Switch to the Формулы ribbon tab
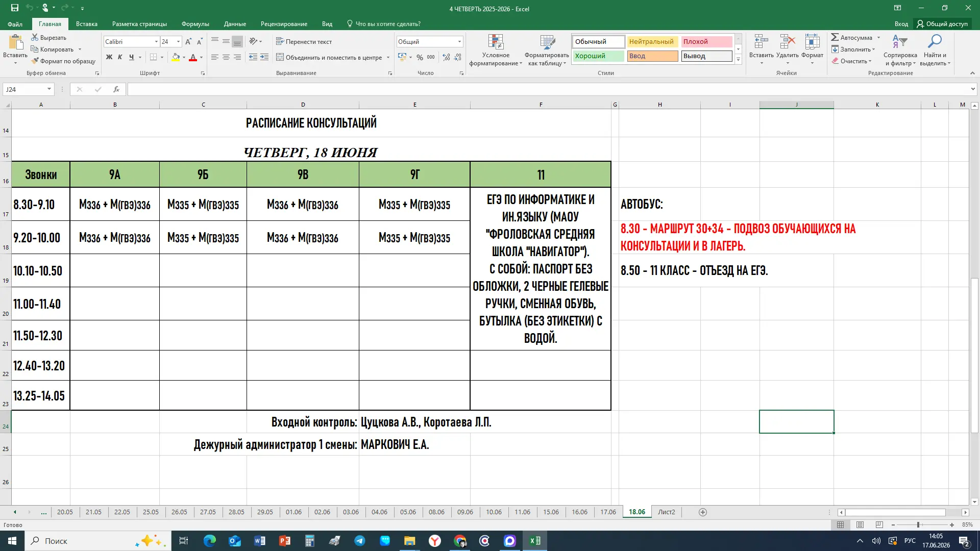Screen dimensions: 980x551 [x=195, y=24]
